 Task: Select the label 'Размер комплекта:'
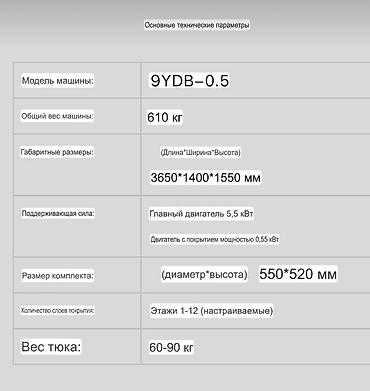pyautogui.click(x=57, y=276)
